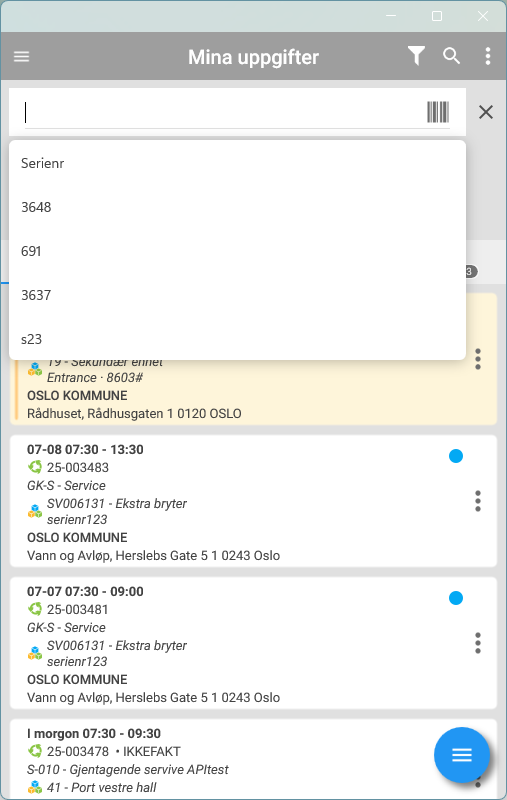Open the header overflow three-dot menu
This screenshot has height=800, width=507.
tap(488, 56)
